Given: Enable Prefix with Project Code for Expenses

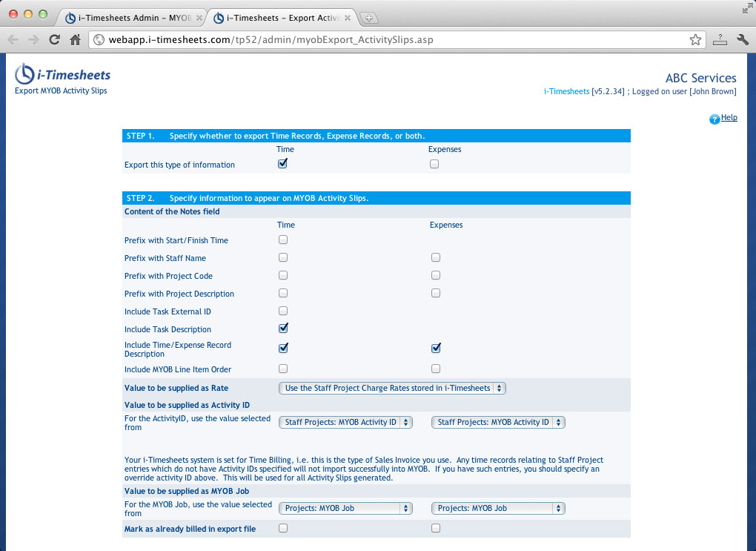Looking at the screenshot, I should pyautogui.click(x=436, y=276).
